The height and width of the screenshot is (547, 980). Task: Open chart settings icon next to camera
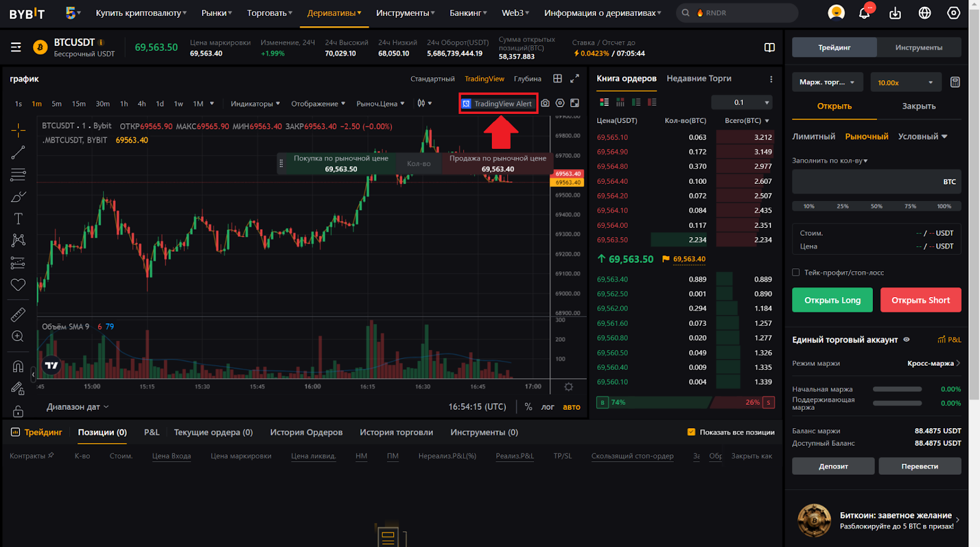(x=560, y=103)
